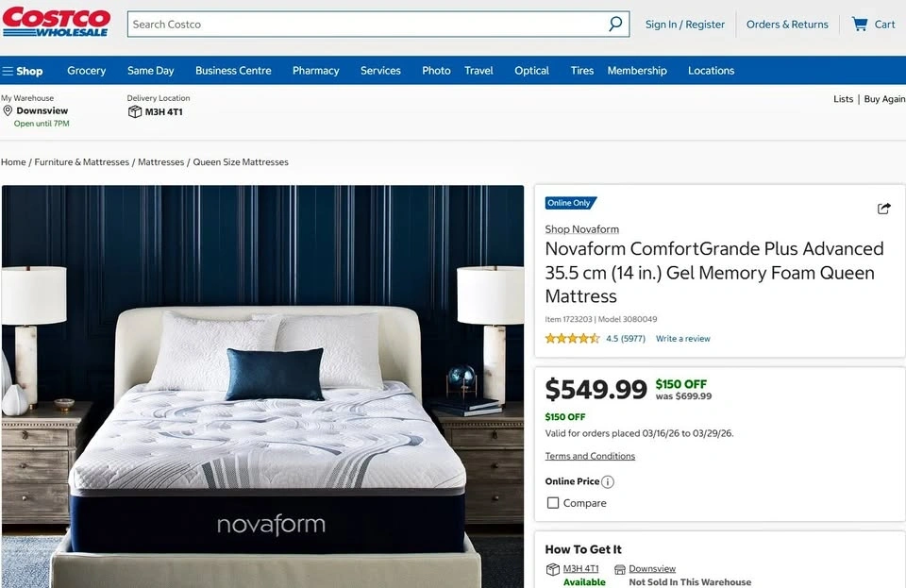Click the delivery box icon beside M3H 4T1
The width and height of the screenshot is (906, 588).
(135, 111)
